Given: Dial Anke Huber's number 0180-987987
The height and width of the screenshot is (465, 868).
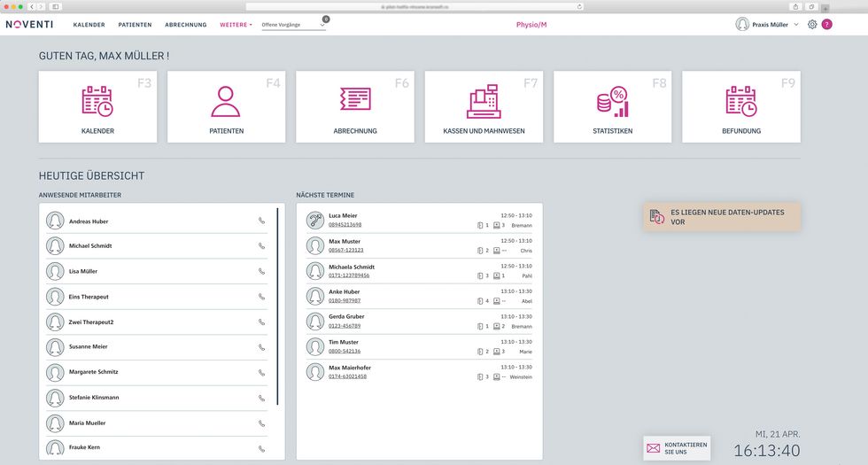Looking at the screenshot, I should [x=345, y=300].
